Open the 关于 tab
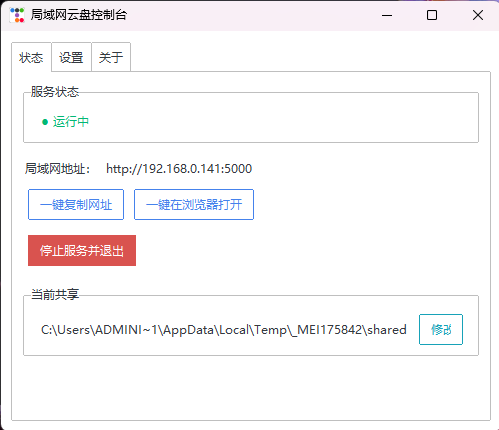Viewport: 499px width, 430px height. tap(111, 57)
